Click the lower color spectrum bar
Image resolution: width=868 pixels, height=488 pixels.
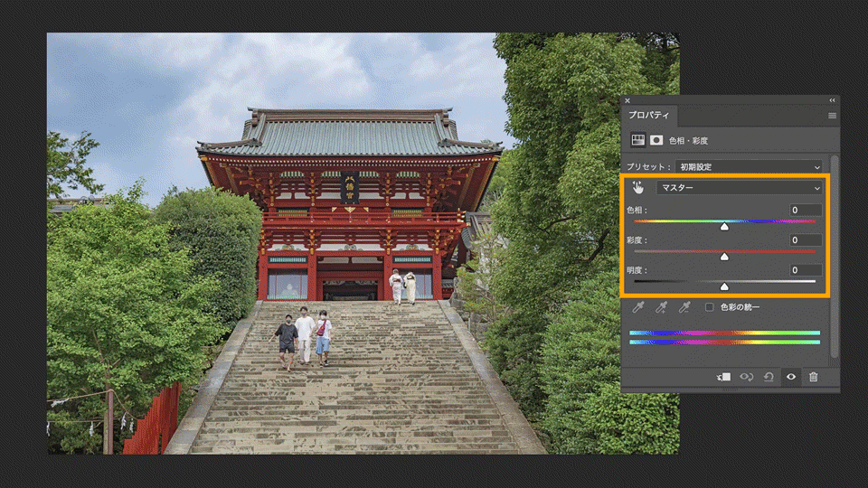(x=724, y=342)
